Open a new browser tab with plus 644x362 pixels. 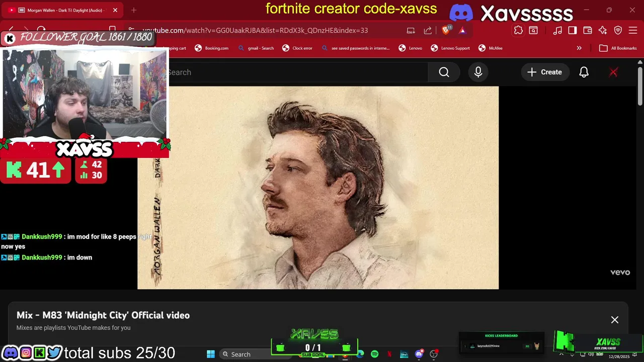(x=134, y=10)
